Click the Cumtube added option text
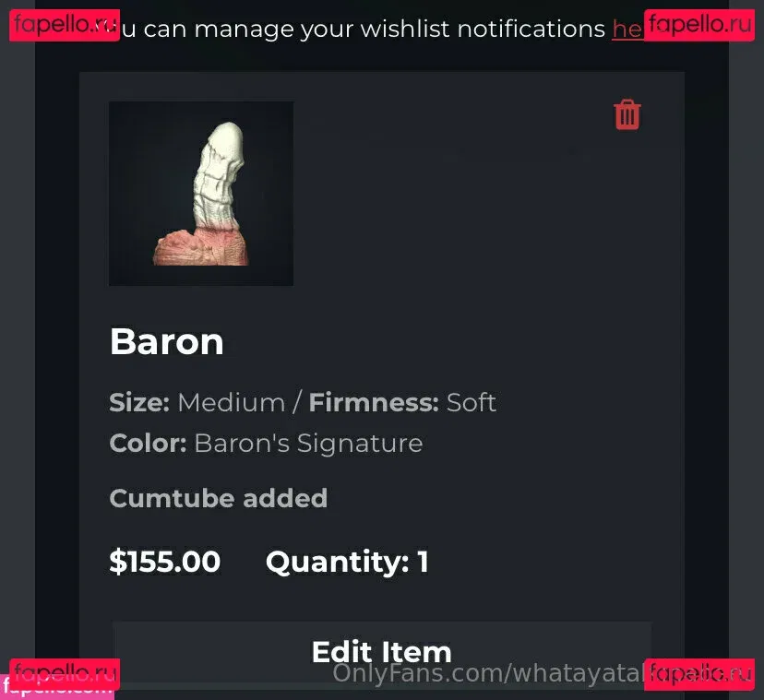The image size is (764, 700). 219,498
